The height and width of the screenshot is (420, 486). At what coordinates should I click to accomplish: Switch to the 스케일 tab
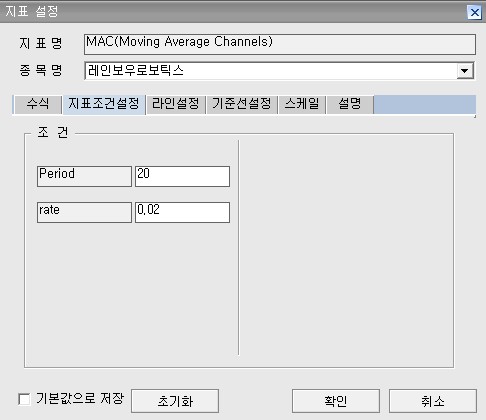302,104
